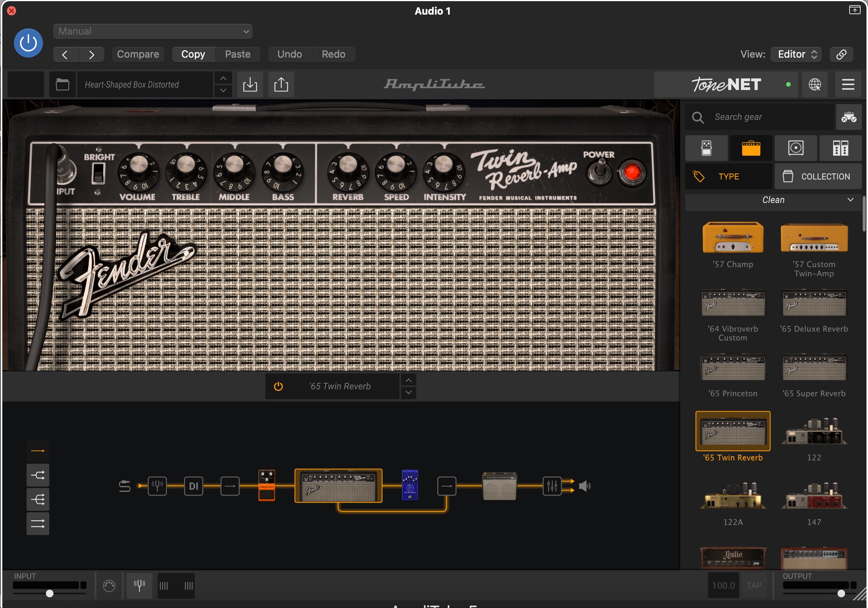
Task: Select the blue EQ pedal in chain
Action: [410, 485]
